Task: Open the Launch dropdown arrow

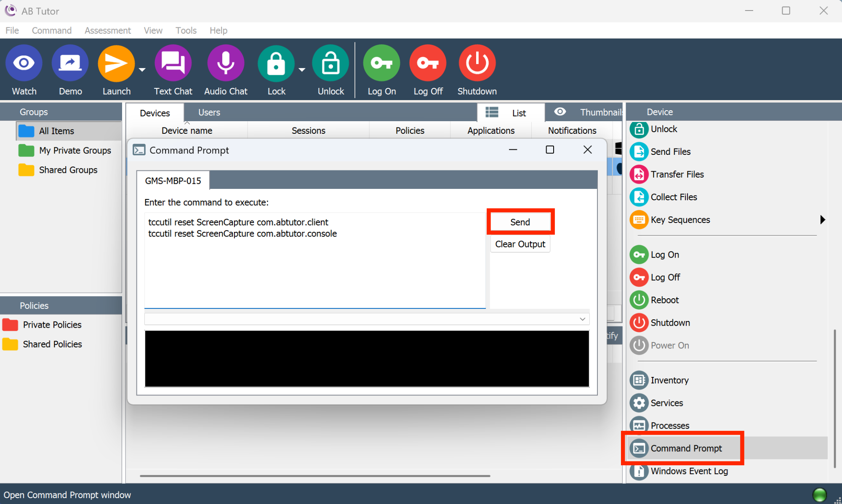Action: tap(142, 70)
